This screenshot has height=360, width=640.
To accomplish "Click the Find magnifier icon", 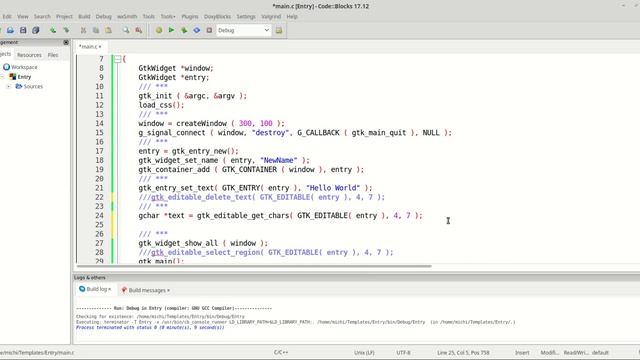I will coord(126,30).
